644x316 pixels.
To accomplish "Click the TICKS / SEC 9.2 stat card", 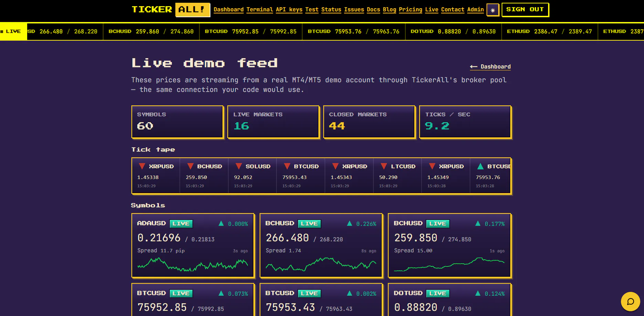I will click(465, 122).
